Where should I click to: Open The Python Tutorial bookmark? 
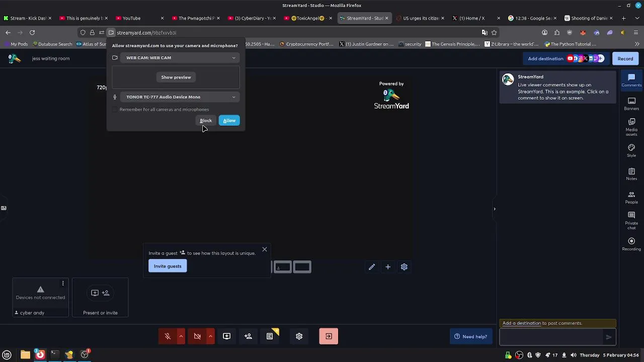[570, 44]
